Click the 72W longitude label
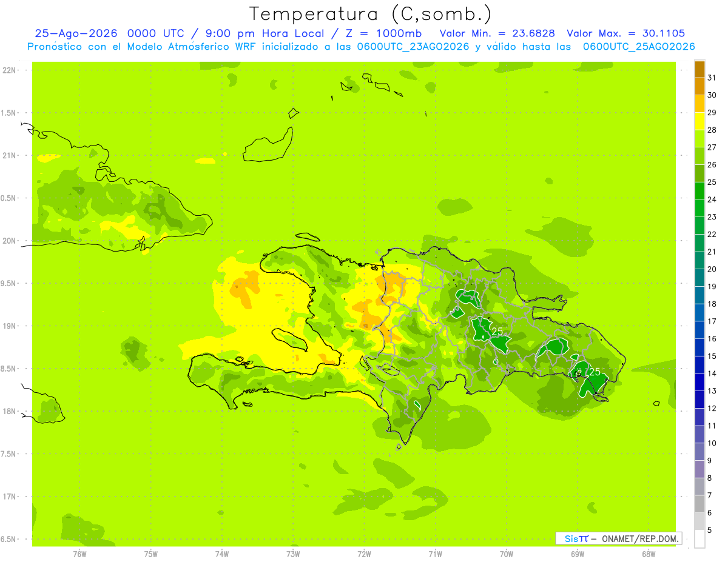The image size is (728, 562). [364, 554]
